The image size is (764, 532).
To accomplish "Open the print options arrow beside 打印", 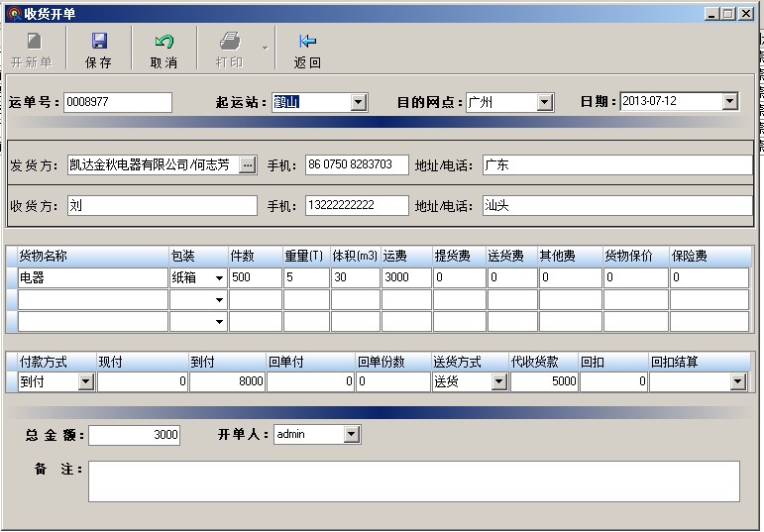I will (265, 48).
